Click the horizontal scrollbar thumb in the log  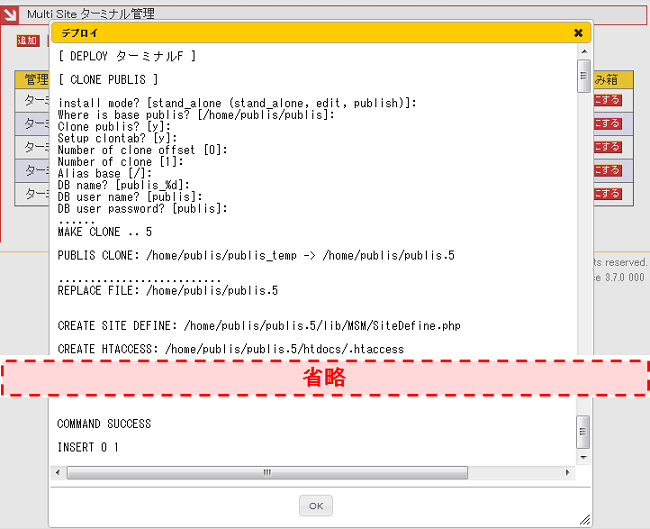tap(267, 472)
